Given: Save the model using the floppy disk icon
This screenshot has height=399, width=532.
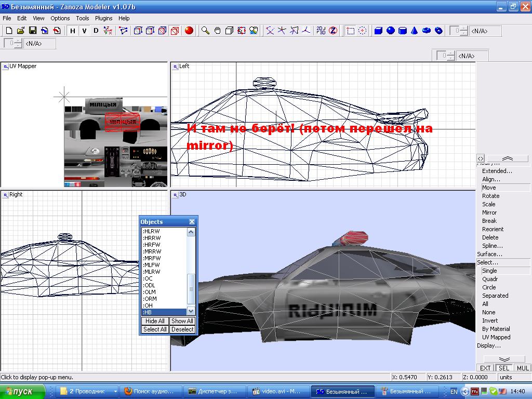Looking at the screenshot, I should (x=33, y=31).
